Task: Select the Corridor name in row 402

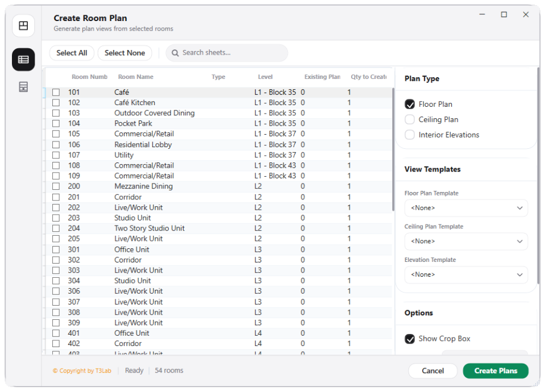Action: pyautogui.click(x=128, y=344)
